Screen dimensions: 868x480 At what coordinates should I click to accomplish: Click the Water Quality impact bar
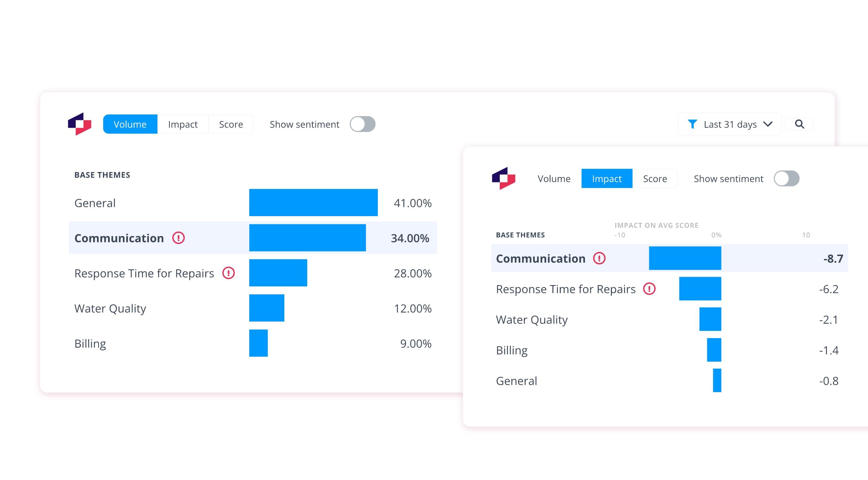[x=710, y=319]
